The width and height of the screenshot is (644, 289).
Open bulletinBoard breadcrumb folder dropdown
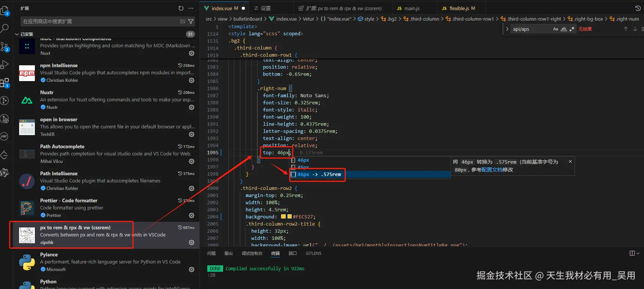pos(248,19)
